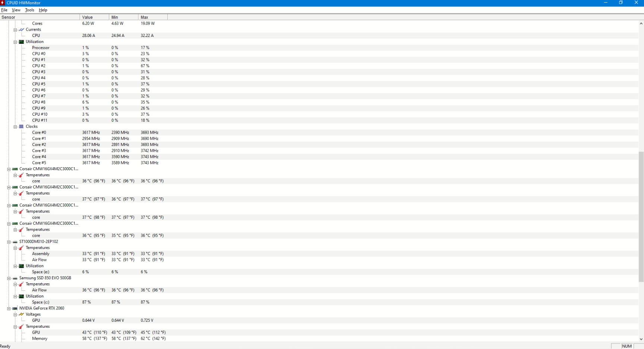Image resolution: width=644 pixels, height=349 pixels.
Task: Click the Value column header
Action: click(95, 17)
